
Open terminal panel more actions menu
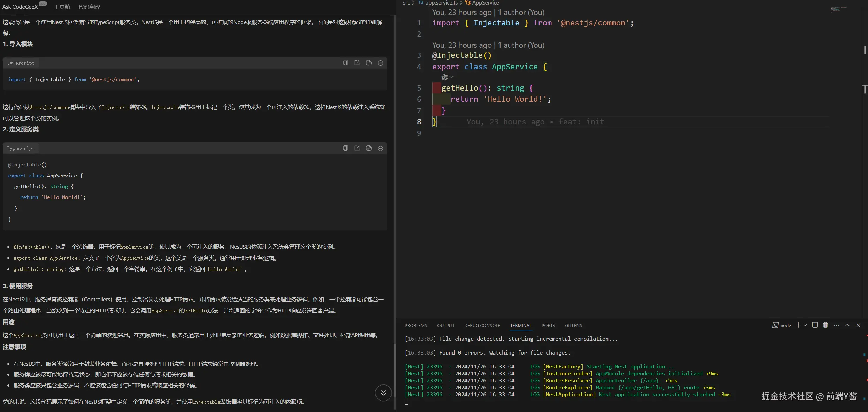coord(836,325)
